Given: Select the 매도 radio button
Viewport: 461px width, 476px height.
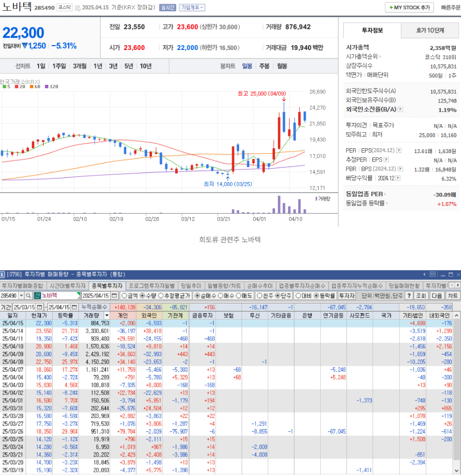Looking at the screenshot, I should [x=239, y=295].
